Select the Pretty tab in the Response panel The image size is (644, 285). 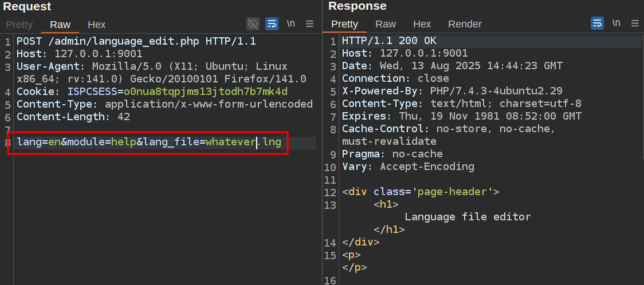[x=344, y=24]
